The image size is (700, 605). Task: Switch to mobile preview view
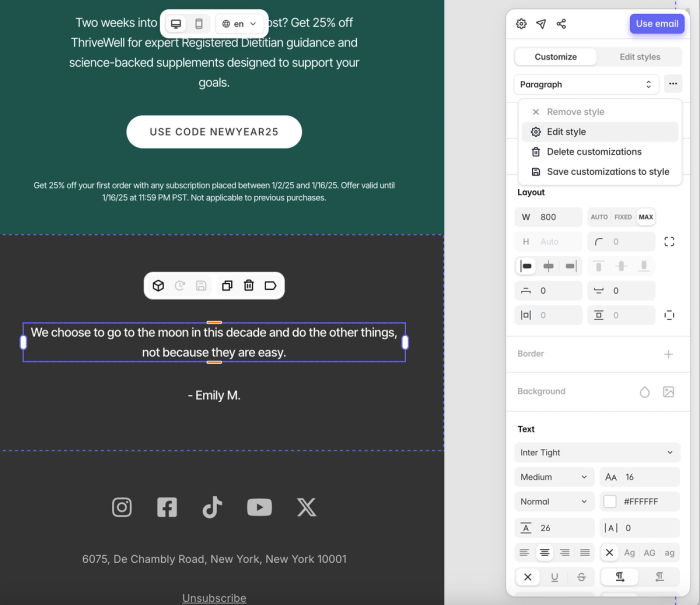point(199,24)
